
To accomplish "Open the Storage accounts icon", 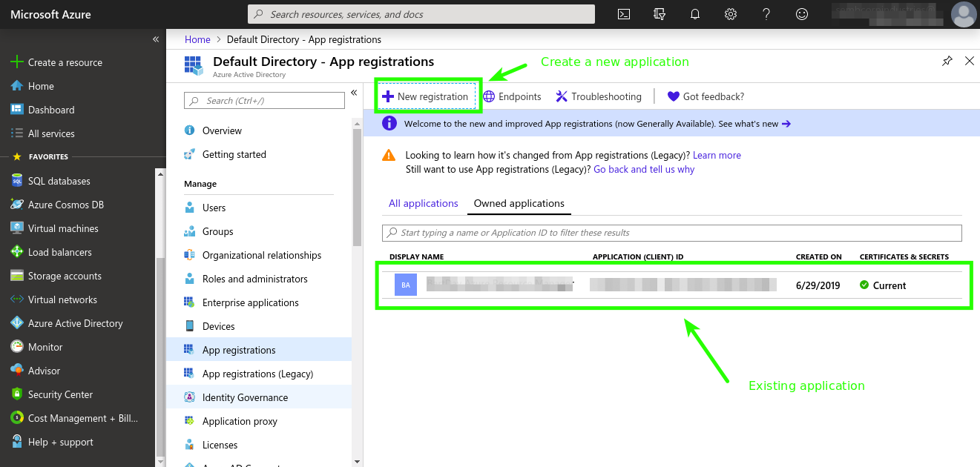I will (17, 276).
